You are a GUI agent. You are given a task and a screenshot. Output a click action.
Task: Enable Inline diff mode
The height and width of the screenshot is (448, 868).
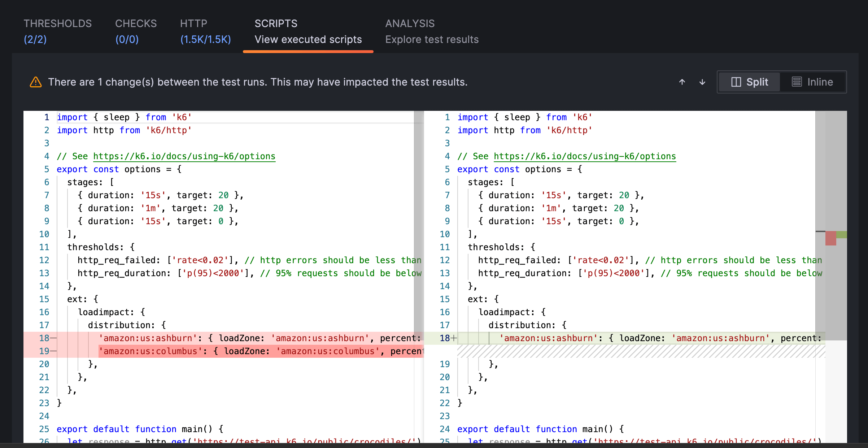click(814, 82)
